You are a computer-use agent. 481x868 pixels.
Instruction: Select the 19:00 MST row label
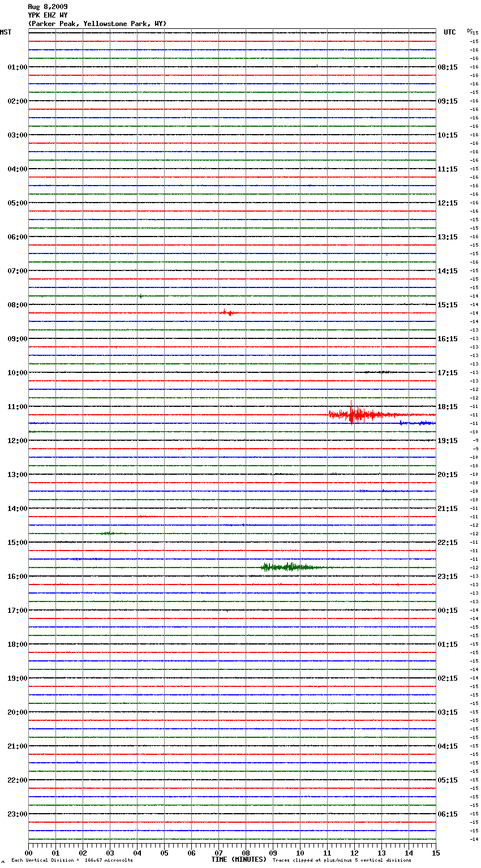point(18,678)
